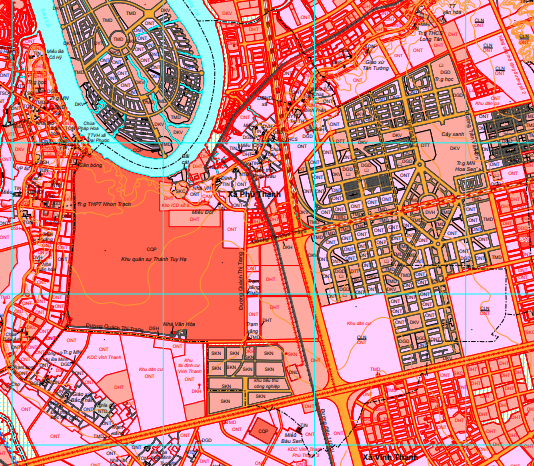Click the Xã Phú Thạnh commune label
This screenshot has width=534, height=466.
[x=255, y=194]
